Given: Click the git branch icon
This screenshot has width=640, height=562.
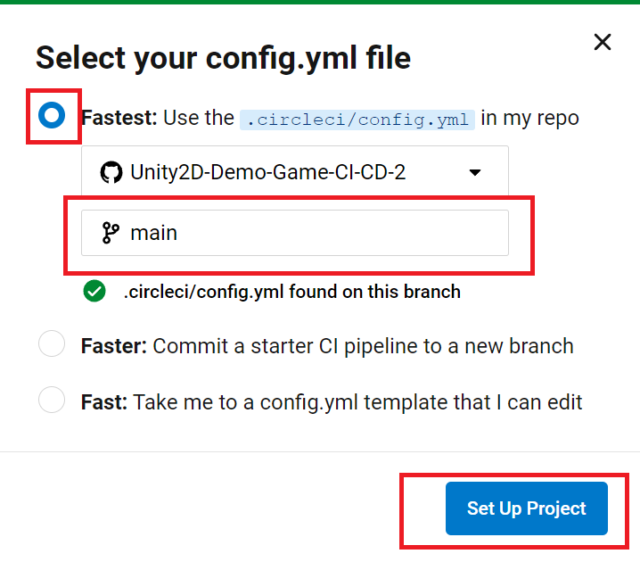Looking at the screenshot, I should (x=110, y=233).
